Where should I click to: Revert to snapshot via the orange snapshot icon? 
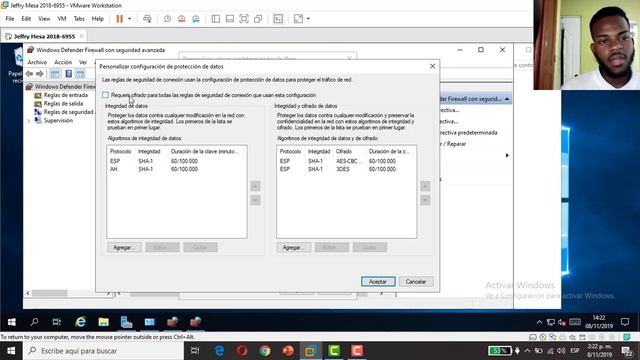[182, 19]
